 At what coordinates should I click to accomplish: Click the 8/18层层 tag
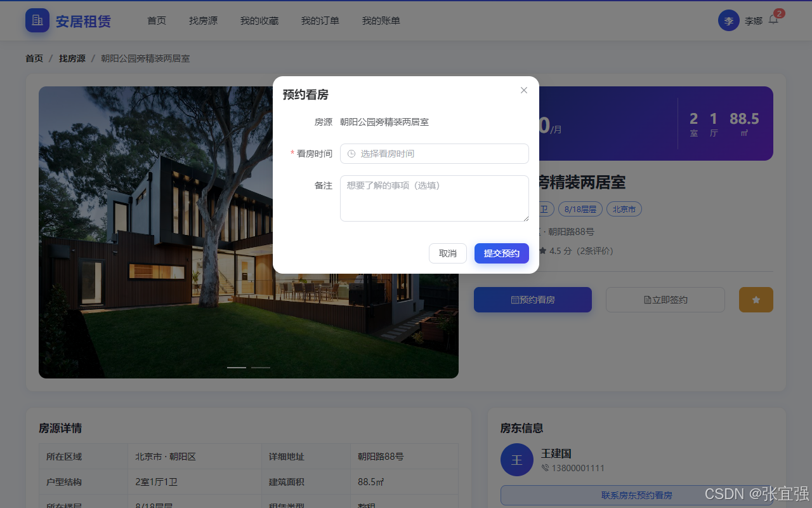(580, 210)
